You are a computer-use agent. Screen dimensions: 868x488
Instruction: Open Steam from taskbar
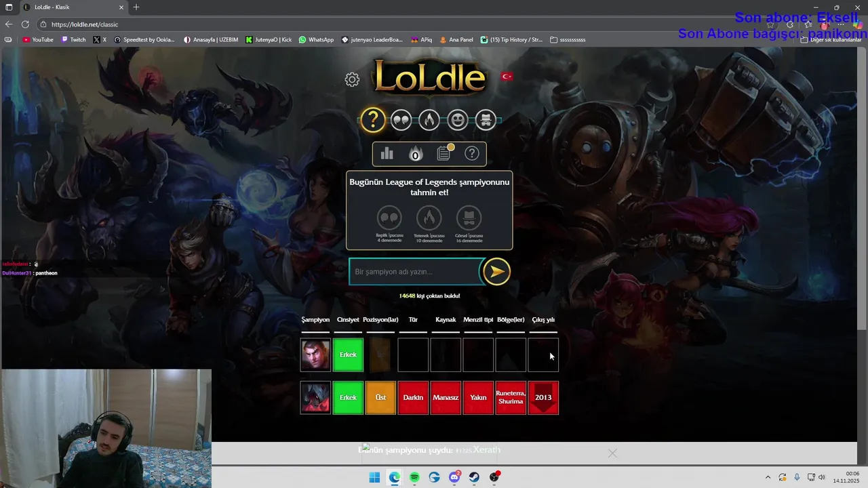pyautogui.click(x=475, y=477)
